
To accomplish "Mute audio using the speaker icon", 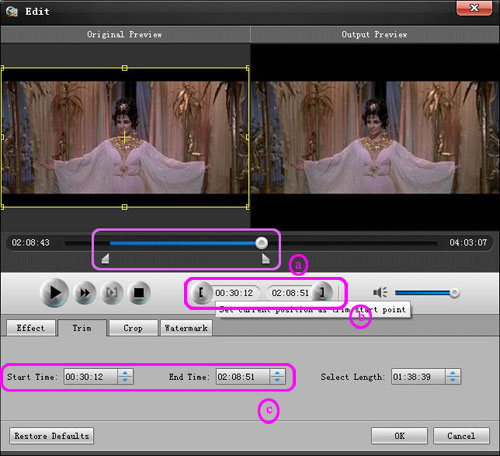I will (380, 292).
